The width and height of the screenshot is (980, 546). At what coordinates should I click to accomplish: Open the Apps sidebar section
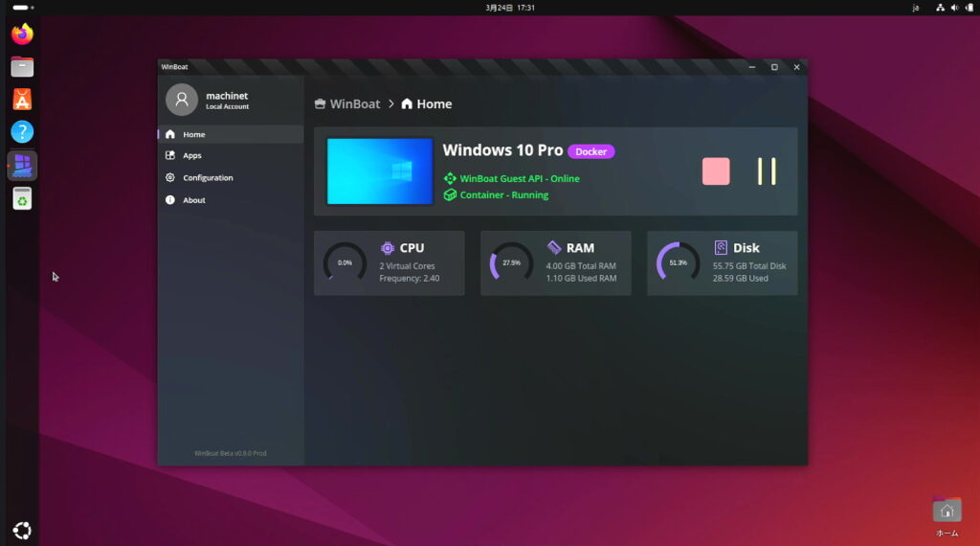click(192, 155)
